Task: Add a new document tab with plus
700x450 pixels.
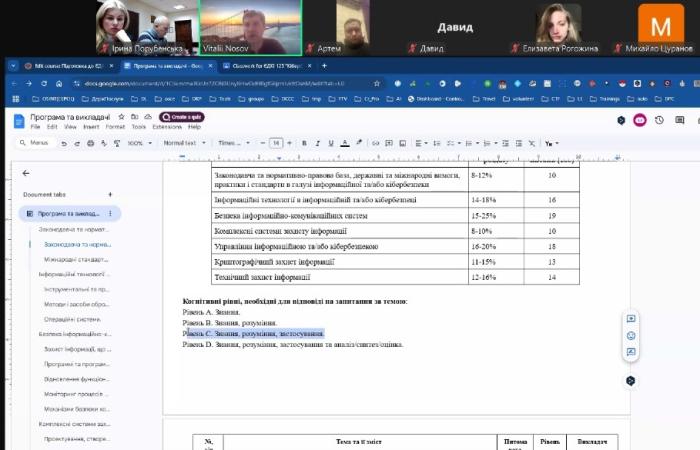Action: 110,194
